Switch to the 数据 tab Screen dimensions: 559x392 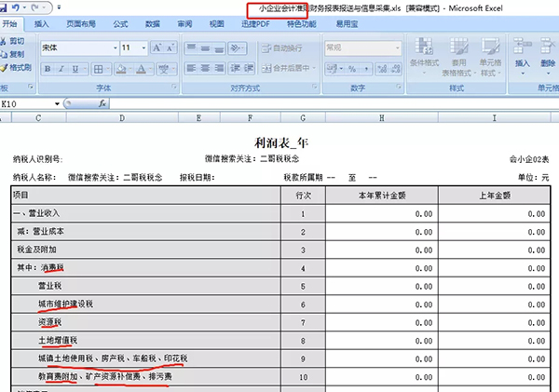pos(153,24)
